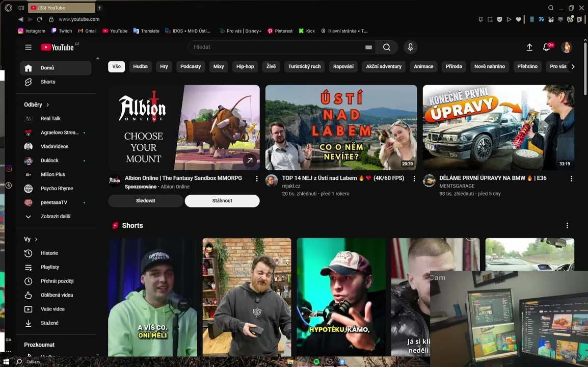Select the Akční adventury chip
588x367 pixels.
(384, 66)
